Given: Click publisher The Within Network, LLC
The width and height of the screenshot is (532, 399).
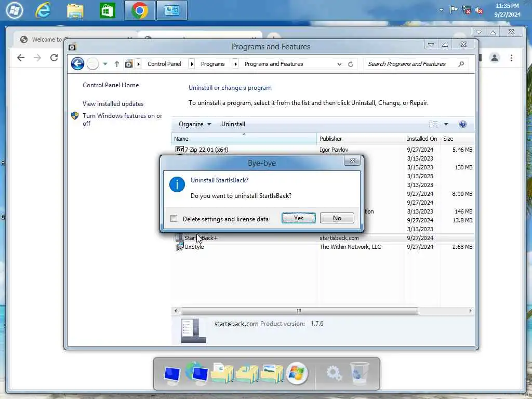Looking at the screenshot, I should coord(350,247).
